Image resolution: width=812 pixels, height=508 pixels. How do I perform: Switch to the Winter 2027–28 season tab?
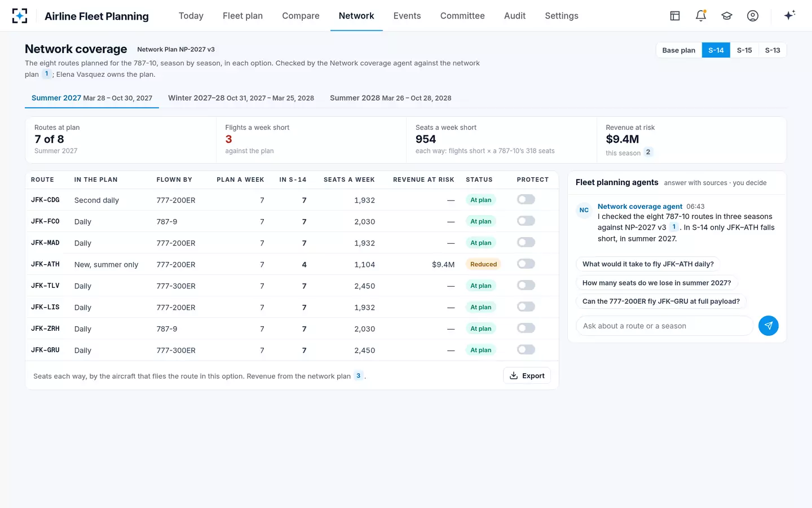tap(241, 98)
